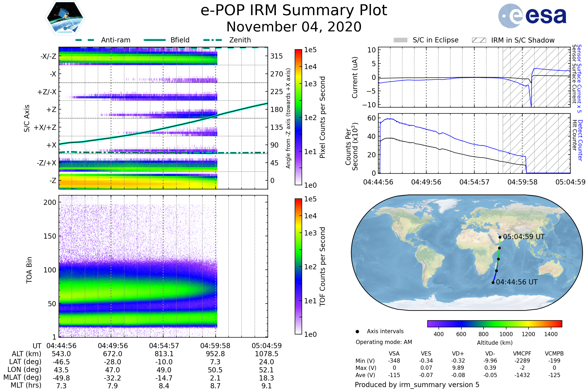This screenshot has width=588, height=392.
Task: Click the e-POP IRM Summary Plot title
Action: click(x=294, y=11)
